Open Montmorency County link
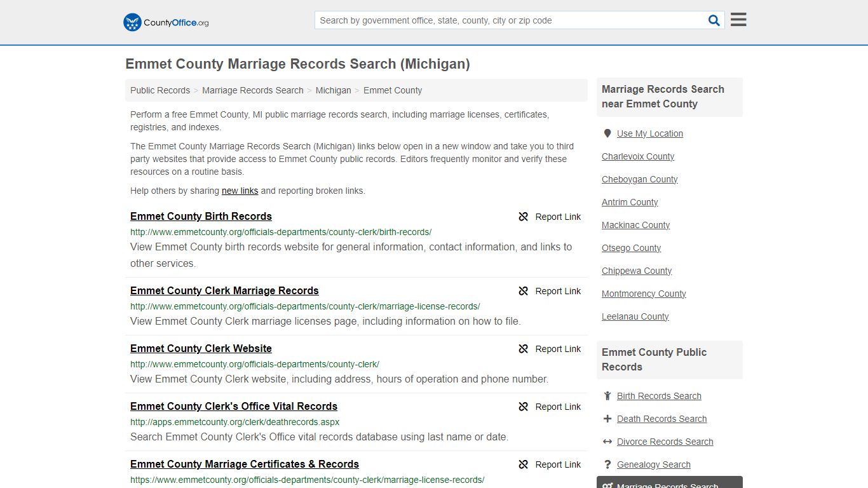Screen dimensions: 868x488 [x=644, y=294]
